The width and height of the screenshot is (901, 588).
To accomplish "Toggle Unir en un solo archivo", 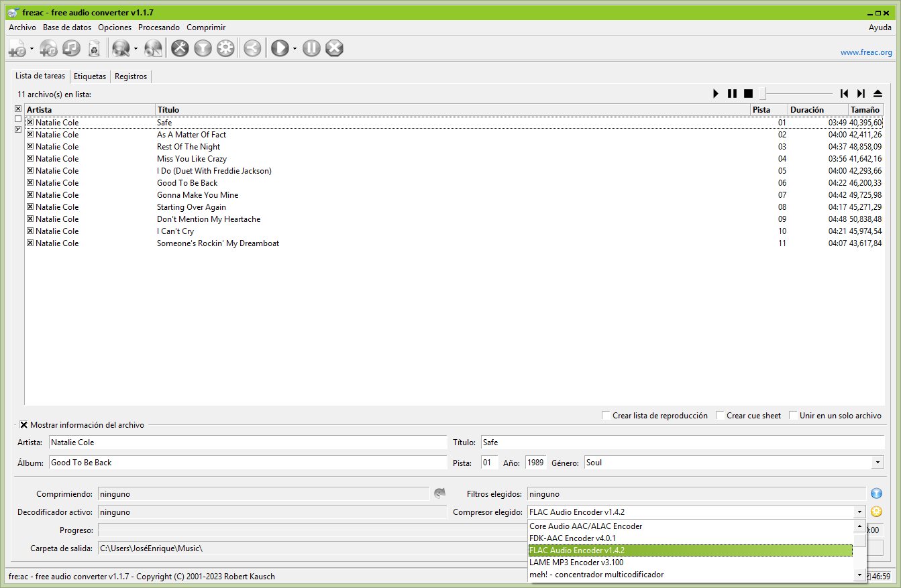I will (x=793, y=416).
